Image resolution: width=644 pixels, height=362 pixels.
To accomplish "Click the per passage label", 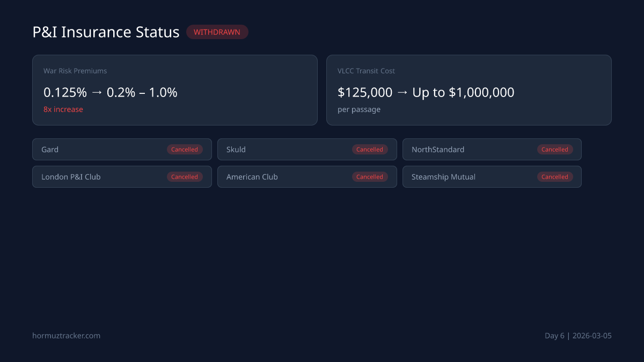I will (x=359, y=109).
